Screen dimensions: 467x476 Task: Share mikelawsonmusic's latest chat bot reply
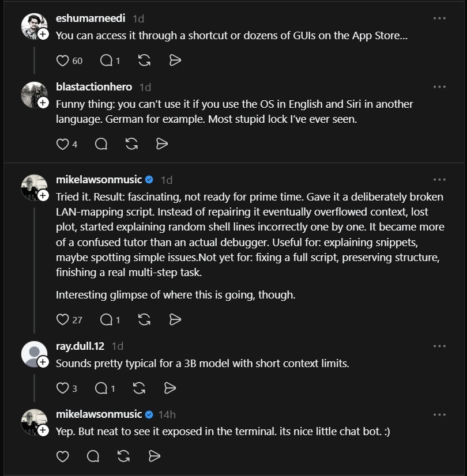[x=154, y=456]
